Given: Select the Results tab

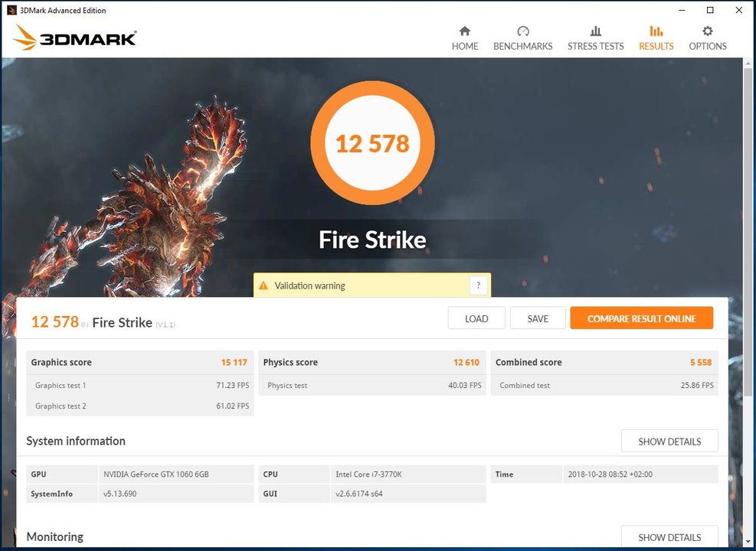Looking at the screenshot, I should tap(656, 38).
